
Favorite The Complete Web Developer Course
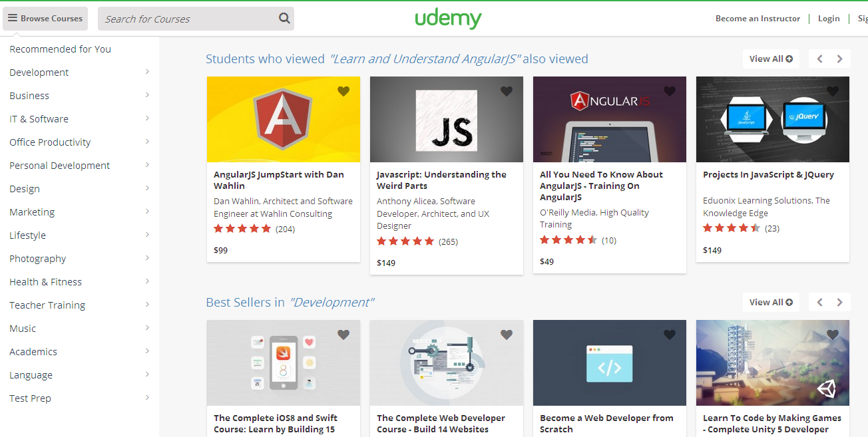pyautogui.click(x=507, y=335)
